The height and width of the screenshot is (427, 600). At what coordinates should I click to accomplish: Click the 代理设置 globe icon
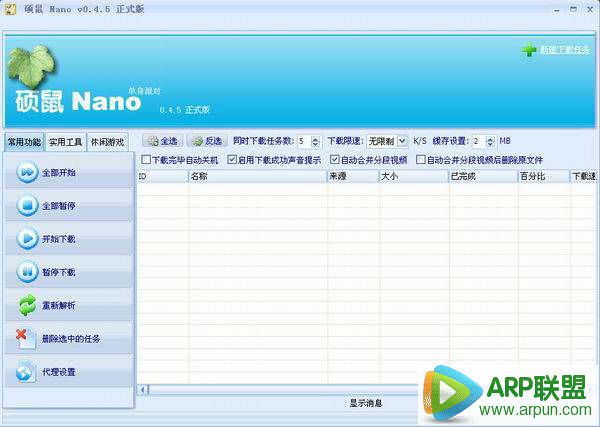point(26,372)
